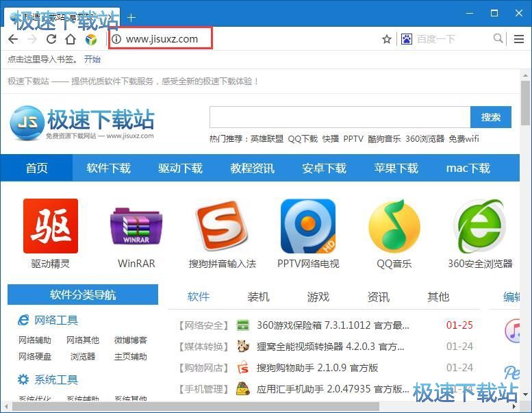This screenshot has width=532, height=413.
Task: Click the forward navigation arrow
Action: [x=32, y=39]
